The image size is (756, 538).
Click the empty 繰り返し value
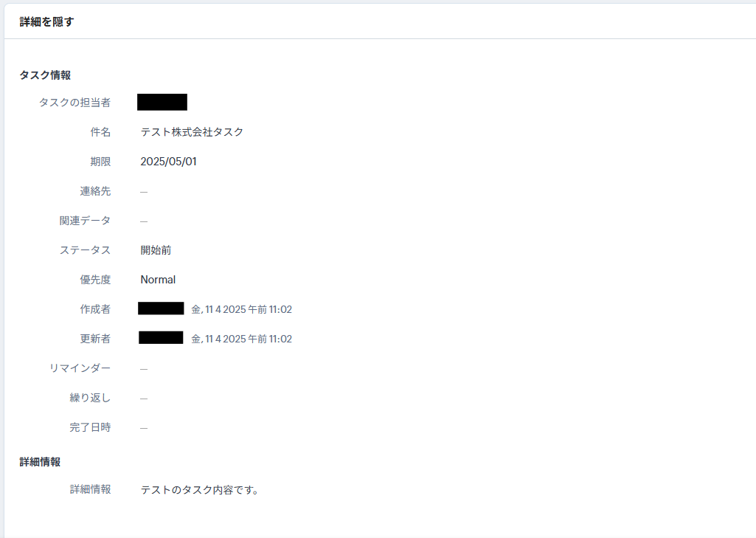(144, 398)
